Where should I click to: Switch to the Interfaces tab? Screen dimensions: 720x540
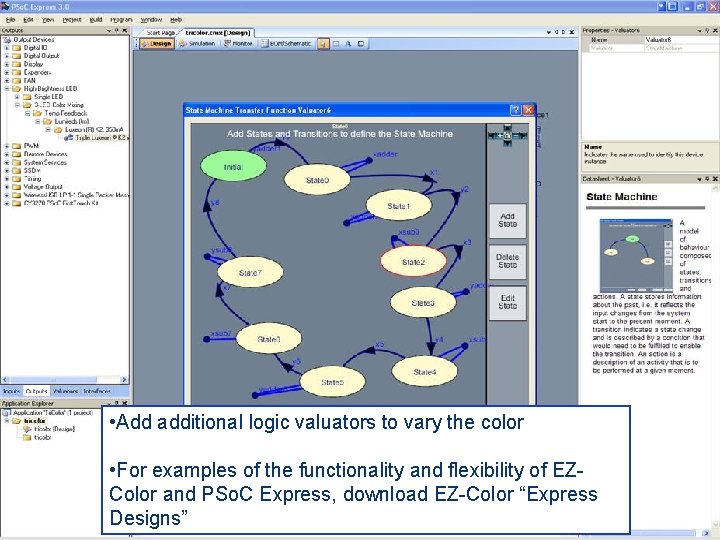pos(96,391)
